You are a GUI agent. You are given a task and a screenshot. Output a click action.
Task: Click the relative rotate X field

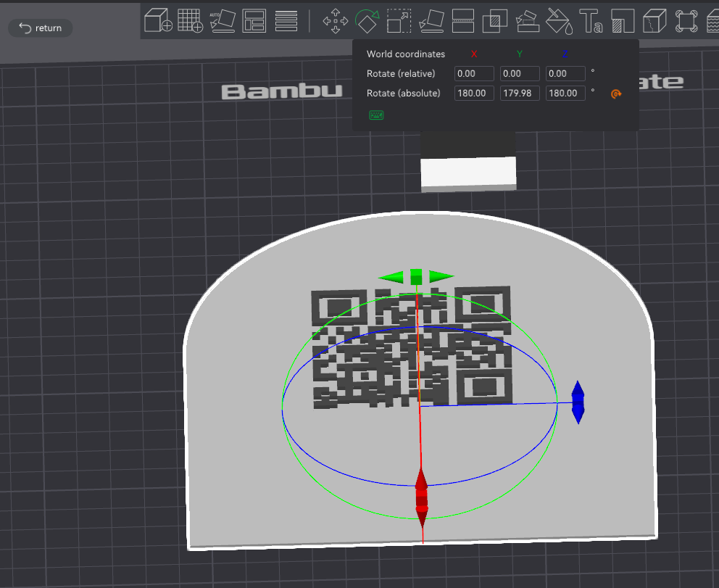[x=474, y=73]
